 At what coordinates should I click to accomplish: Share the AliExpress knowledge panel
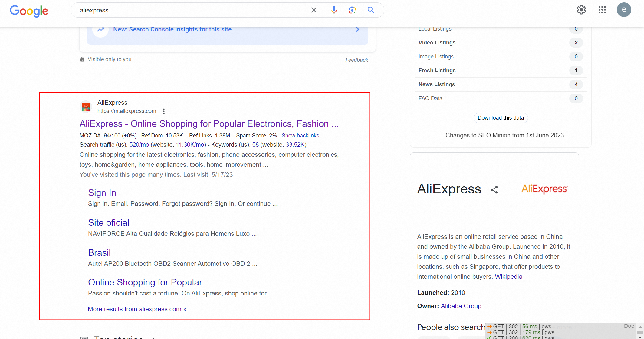point(494,190)
